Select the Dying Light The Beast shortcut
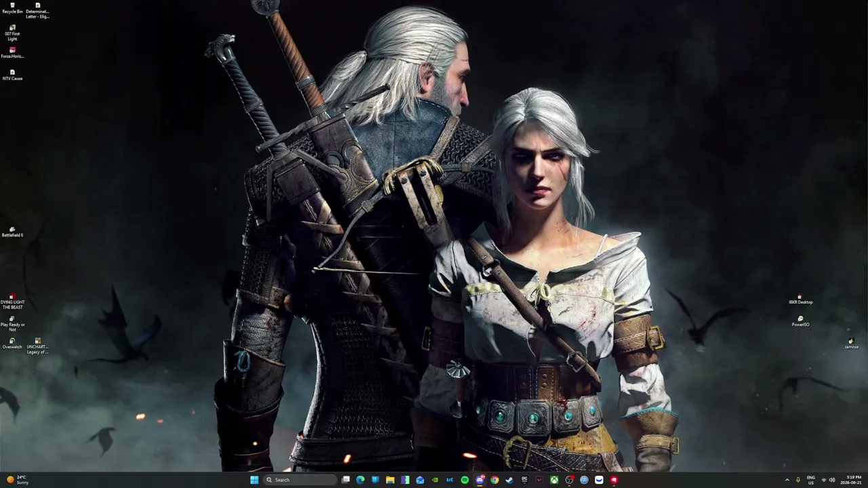868x488 pixels. coord(12,302)
